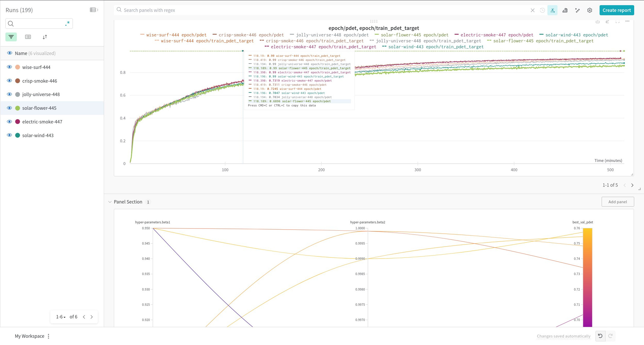Open the x-axis settings icon
Viewport: 644px width, 345px height.
pyautogui.click(x=552, y=10)
